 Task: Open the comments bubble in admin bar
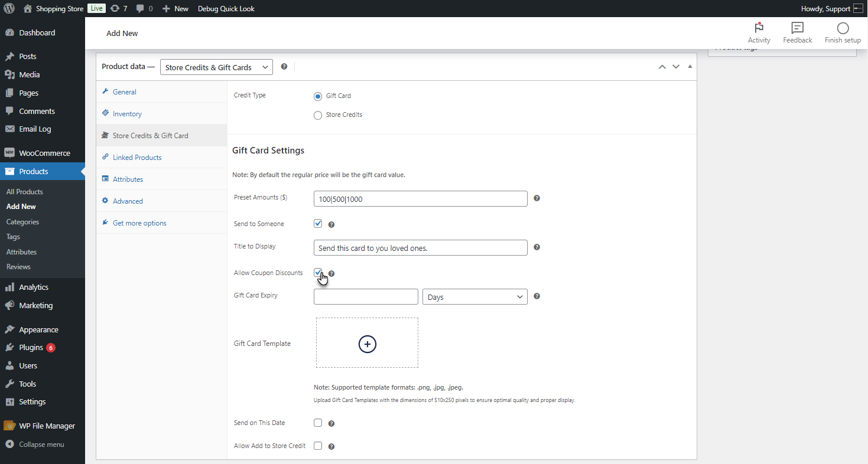click(x=144, y=8)
